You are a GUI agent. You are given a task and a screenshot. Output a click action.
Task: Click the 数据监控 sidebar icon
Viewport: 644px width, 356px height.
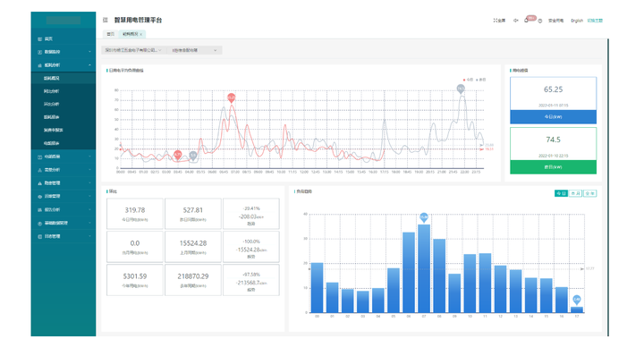point(40,52)
